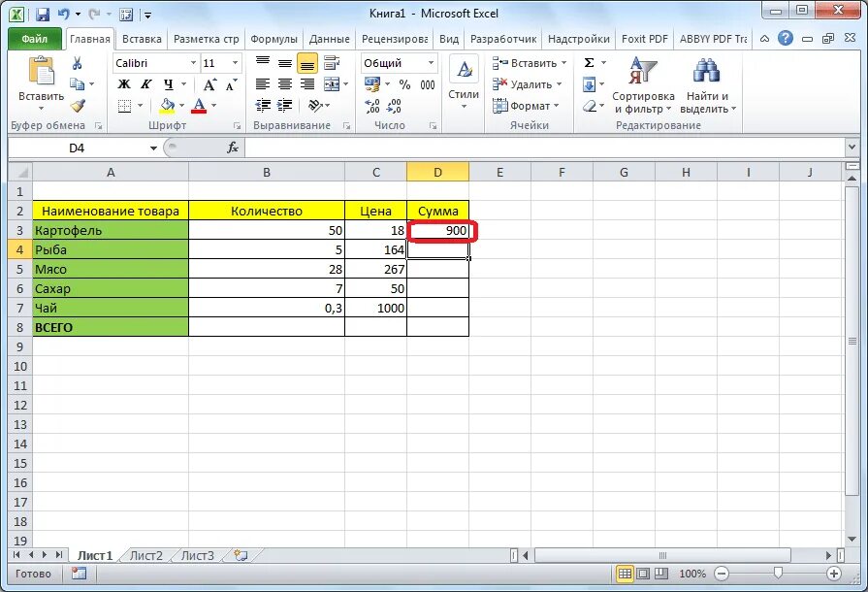Center text horizontally

(x=285, y=84)
